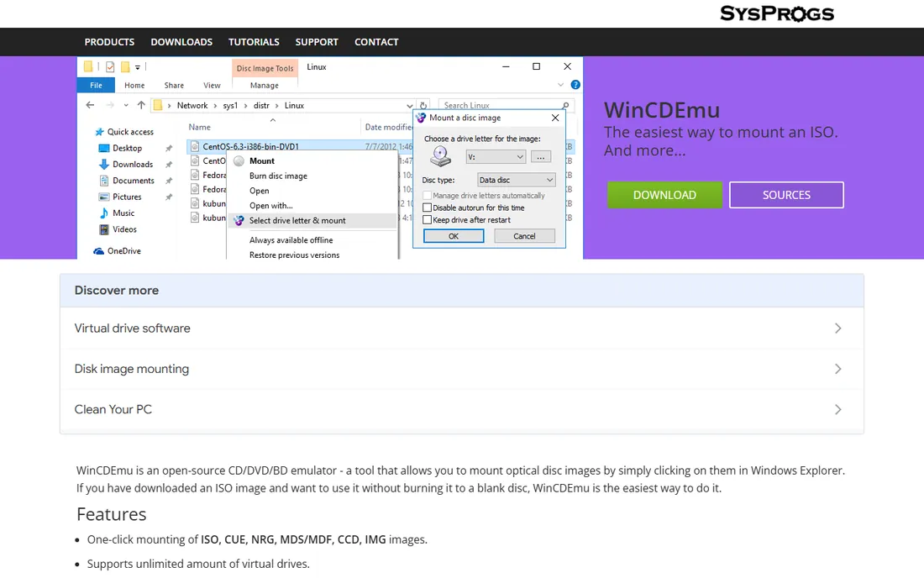Click the Explorer back arrow
This screenshot has width=924, height=578.
(90, 105)
